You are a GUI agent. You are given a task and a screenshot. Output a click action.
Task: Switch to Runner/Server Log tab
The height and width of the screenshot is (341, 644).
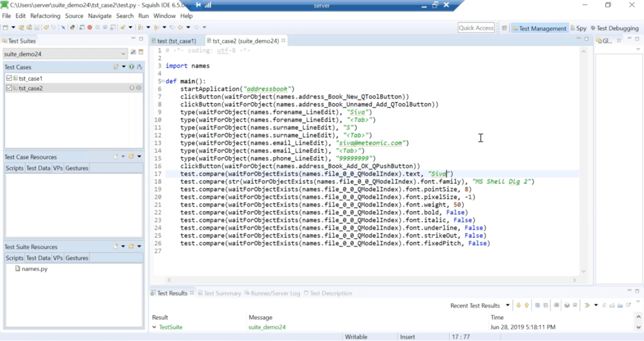point(272,293)
